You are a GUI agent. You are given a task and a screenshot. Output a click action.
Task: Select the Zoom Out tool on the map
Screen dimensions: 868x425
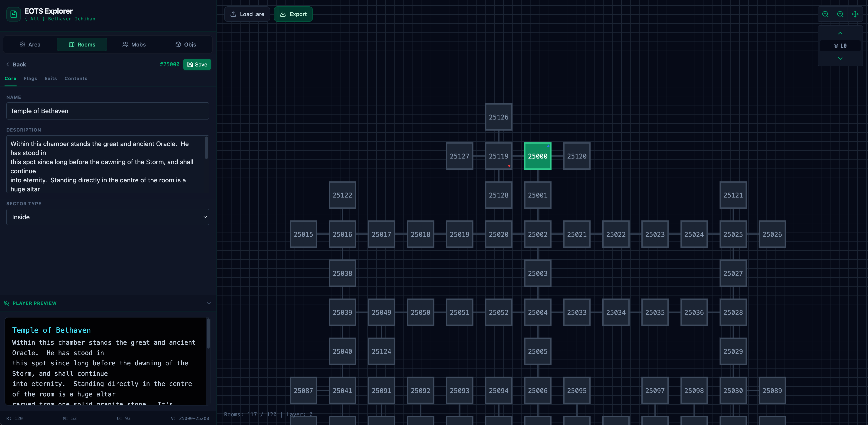840,14
